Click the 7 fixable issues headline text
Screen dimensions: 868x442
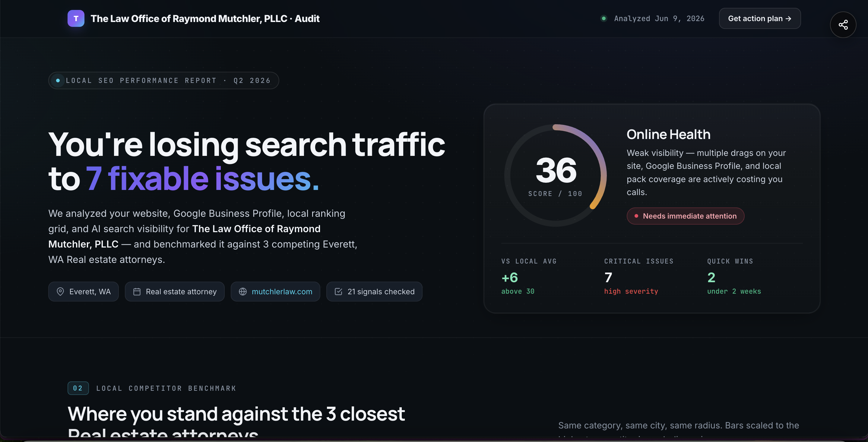(x=202, y=178)
